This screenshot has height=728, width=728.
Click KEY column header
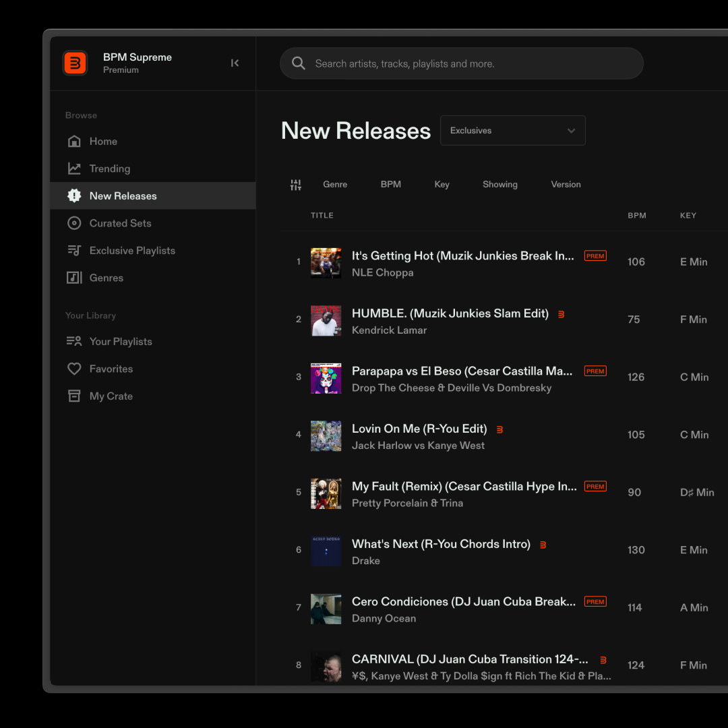click(688, 216)
